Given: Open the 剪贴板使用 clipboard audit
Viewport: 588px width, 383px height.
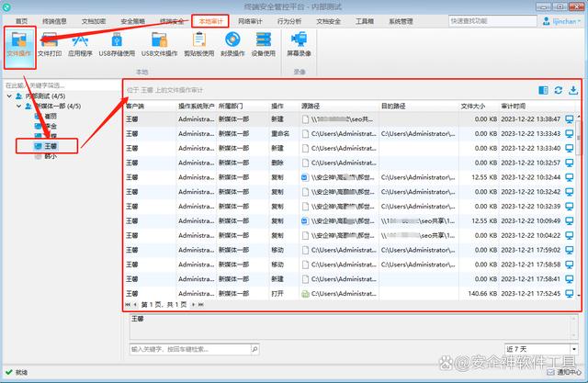Looking at the screenshot, I should pos(198,45).
